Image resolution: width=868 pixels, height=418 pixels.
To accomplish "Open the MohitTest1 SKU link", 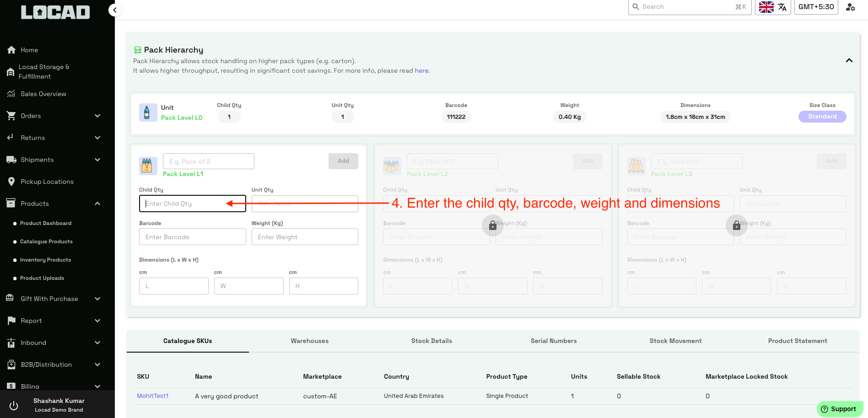I will [153, 396].
